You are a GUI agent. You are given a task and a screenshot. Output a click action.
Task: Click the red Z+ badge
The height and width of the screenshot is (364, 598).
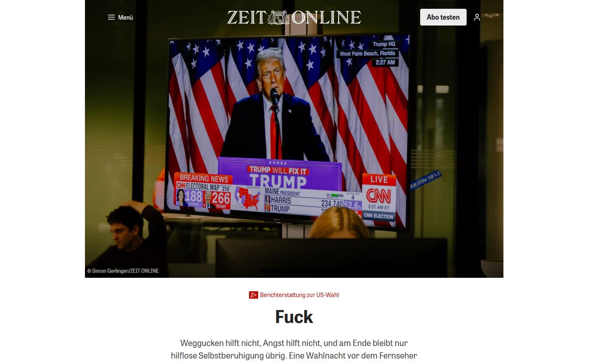pyautogui.click(x=254, y=295)
